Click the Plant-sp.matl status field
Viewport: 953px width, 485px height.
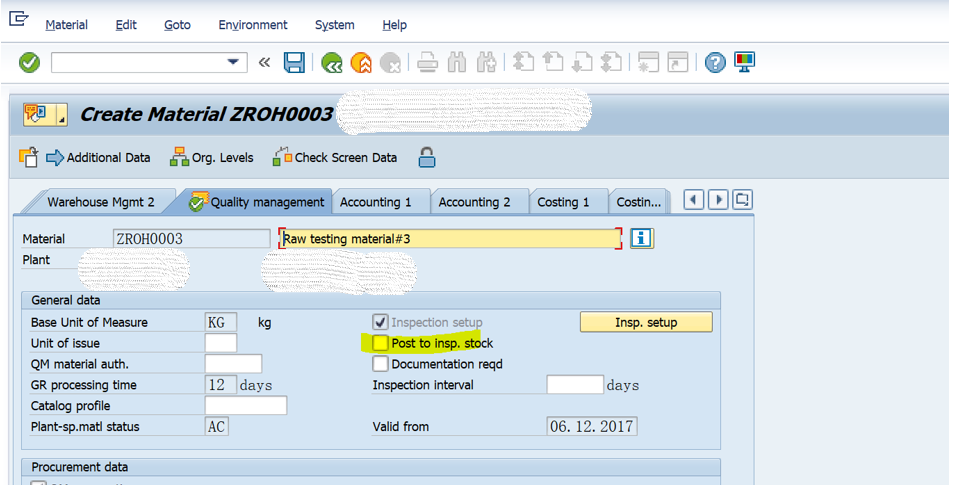[216, 426]
